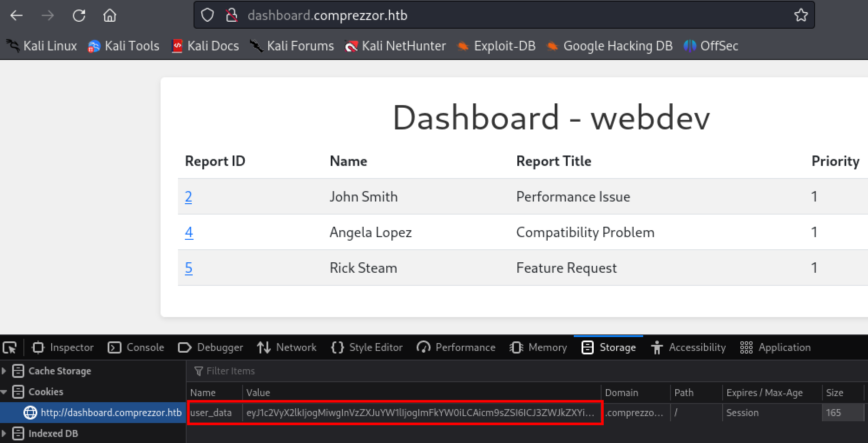Open the tracking protection shield icon
This screenshot has width=868, height=443.
click(x=207, y=15)
